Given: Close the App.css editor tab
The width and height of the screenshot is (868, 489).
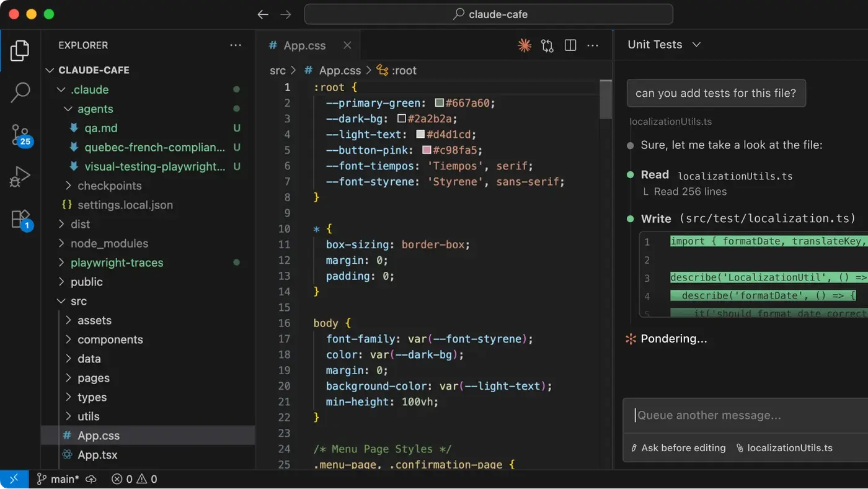Looking at the screenshot, I should [347, 45].
